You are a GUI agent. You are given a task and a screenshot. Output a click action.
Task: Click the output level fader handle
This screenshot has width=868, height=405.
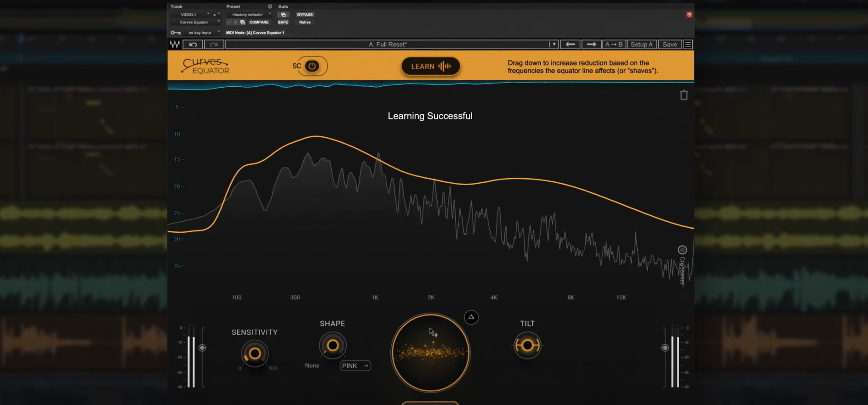[x=665, y=348]
